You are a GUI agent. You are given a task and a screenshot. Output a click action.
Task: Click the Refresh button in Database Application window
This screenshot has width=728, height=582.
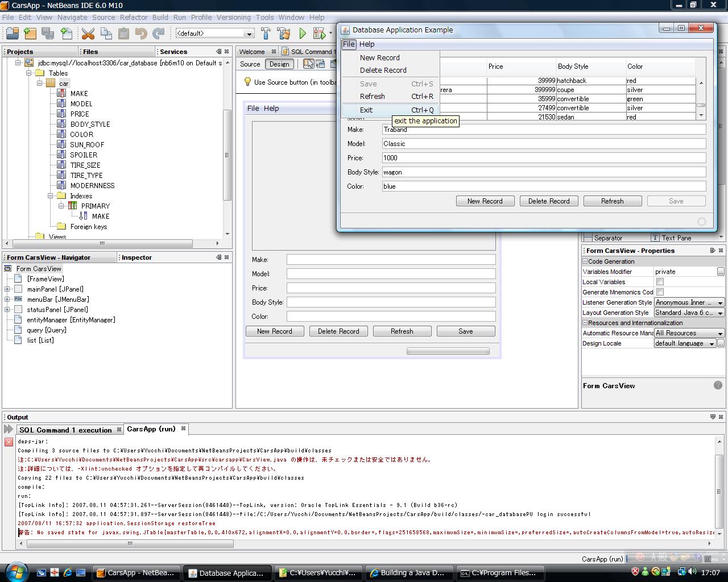tap(612, 201)
